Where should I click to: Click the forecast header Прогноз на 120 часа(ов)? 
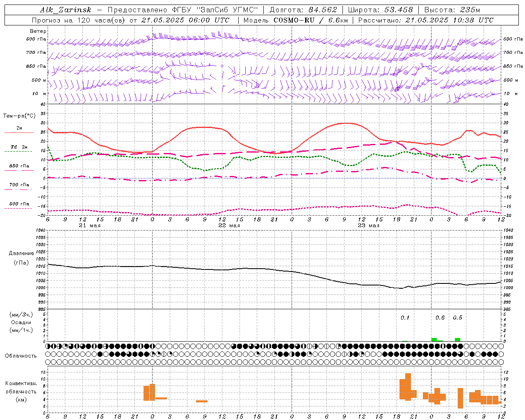tap(79, 20)
